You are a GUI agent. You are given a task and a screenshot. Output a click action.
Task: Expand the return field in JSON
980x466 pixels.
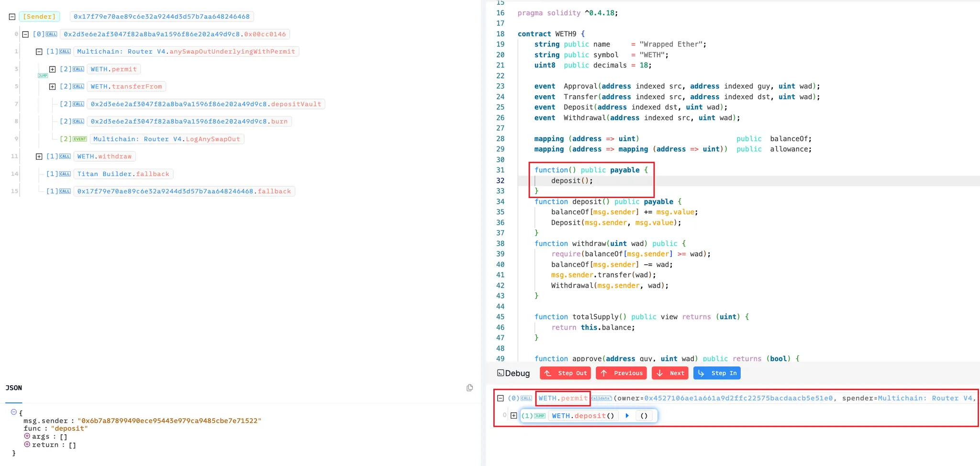27,444
